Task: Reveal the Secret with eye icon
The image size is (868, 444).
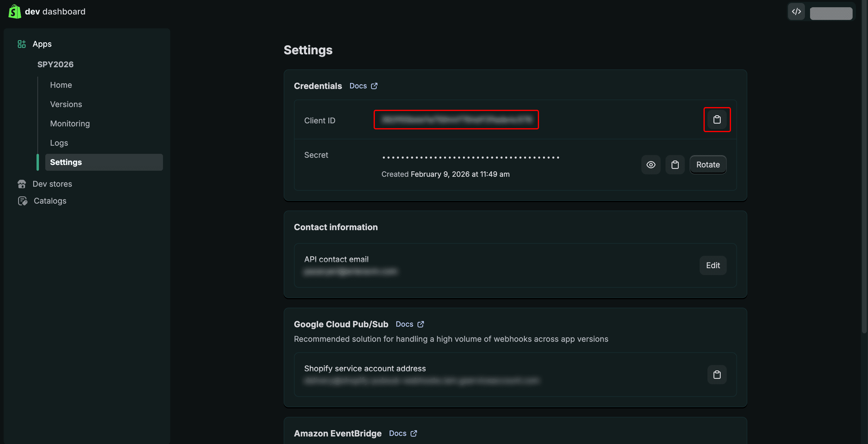Action: point(651,165)
